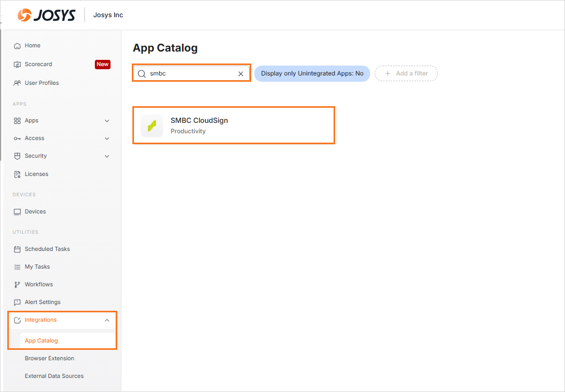Click the Add a filter button
The image size is (565, 392).
click(406, 73)
